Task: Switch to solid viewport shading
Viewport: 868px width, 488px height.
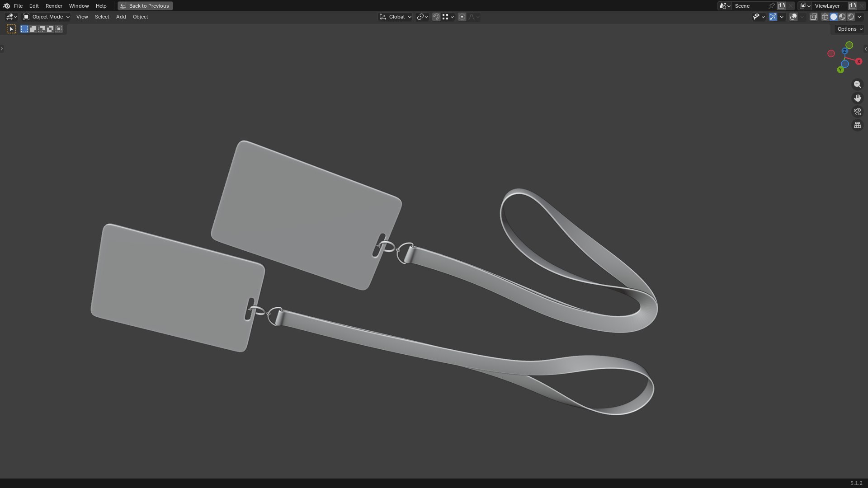Action: point(834,17)
